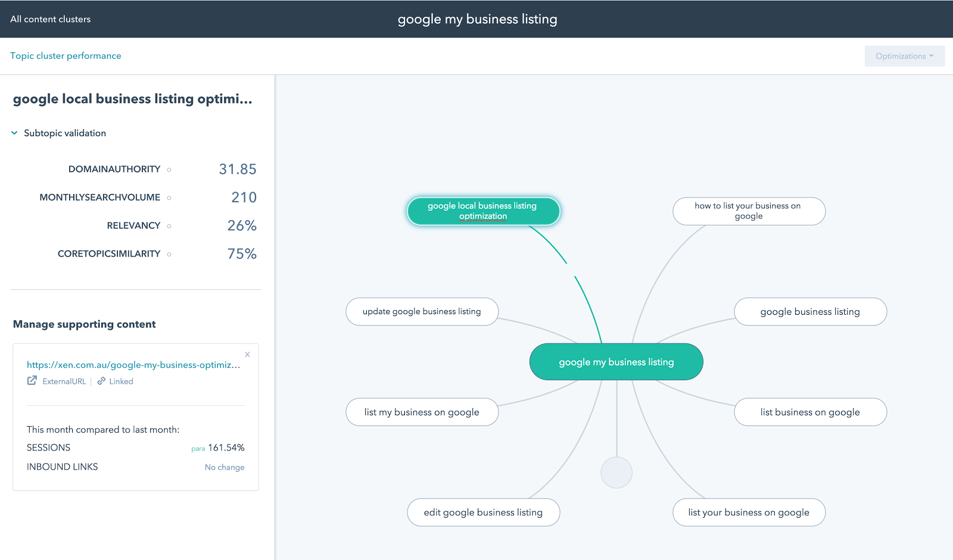
Task: Click the green para indicator next to SESSIONS
Action: click(198, 448)
